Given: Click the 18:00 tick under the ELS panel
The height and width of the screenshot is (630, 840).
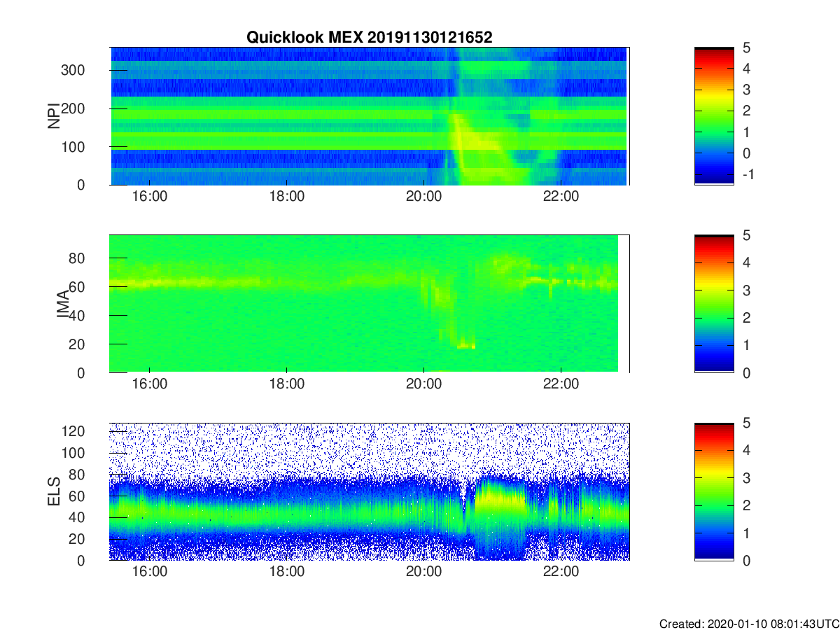Looking at the screenshot, I should [x=286, y=572].
